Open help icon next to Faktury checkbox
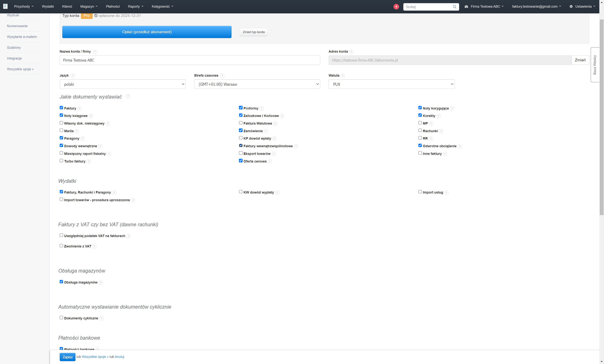The height and width of the screenshot is (364, 604). click(79, 108)
